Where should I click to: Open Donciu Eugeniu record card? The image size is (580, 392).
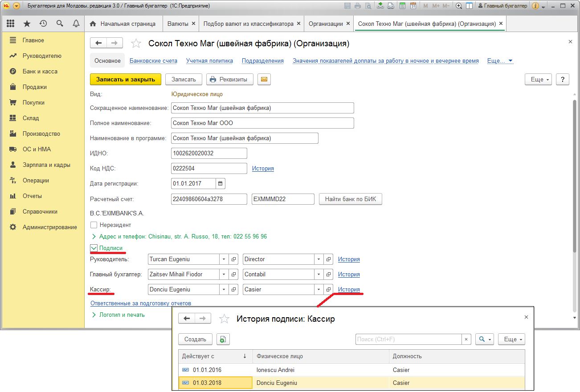coord(234,289)
